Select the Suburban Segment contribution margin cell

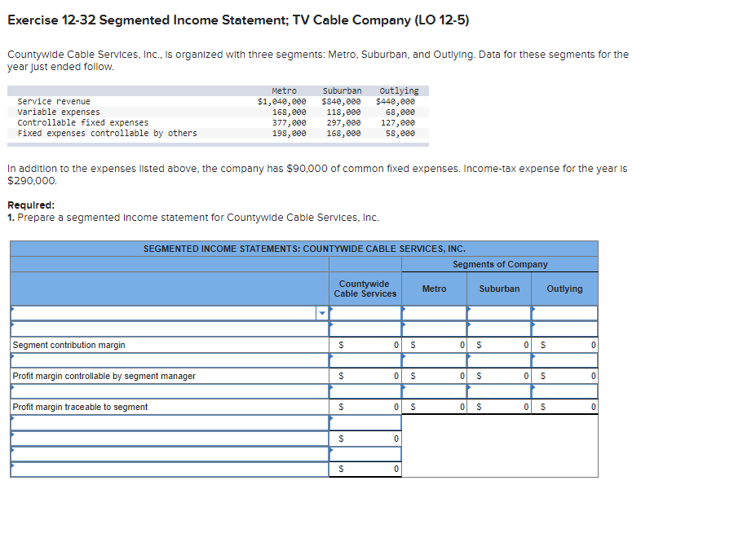499,344
